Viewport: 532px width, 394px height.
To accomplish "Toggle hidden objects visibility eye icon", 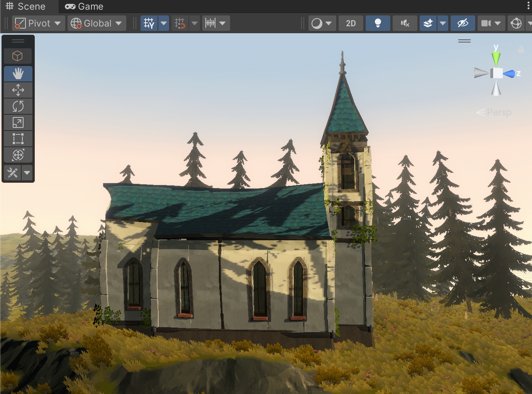I will pyautogui.click(x=463, y=23).
